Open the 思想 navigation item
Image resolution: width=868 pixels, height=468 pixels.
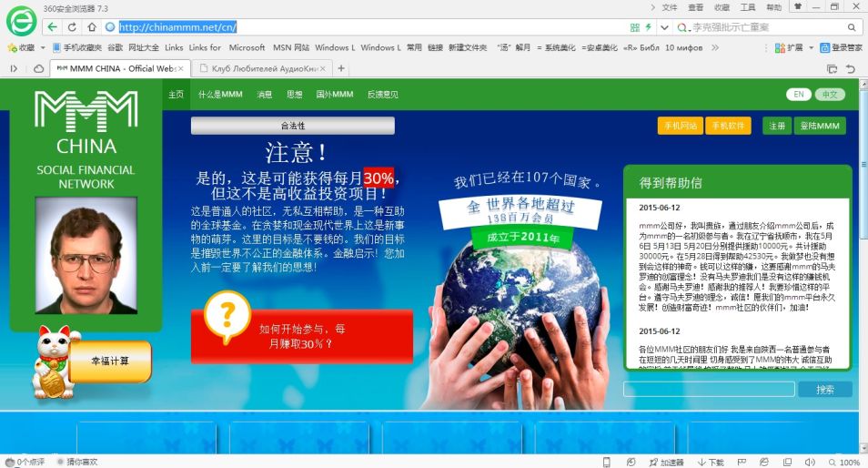click(x=295, y=94)
